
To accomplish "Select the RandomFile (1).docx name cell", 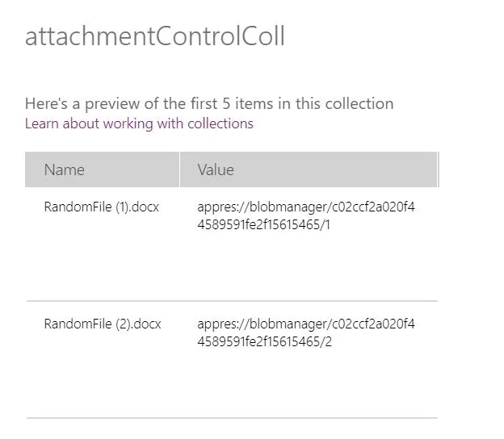I will 102,207.
